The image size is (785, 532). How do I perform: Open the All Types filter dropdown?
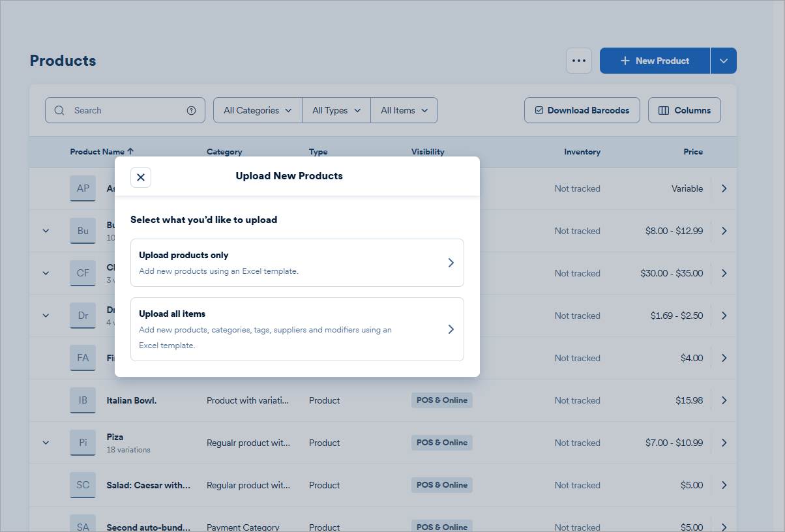point(336,110)
